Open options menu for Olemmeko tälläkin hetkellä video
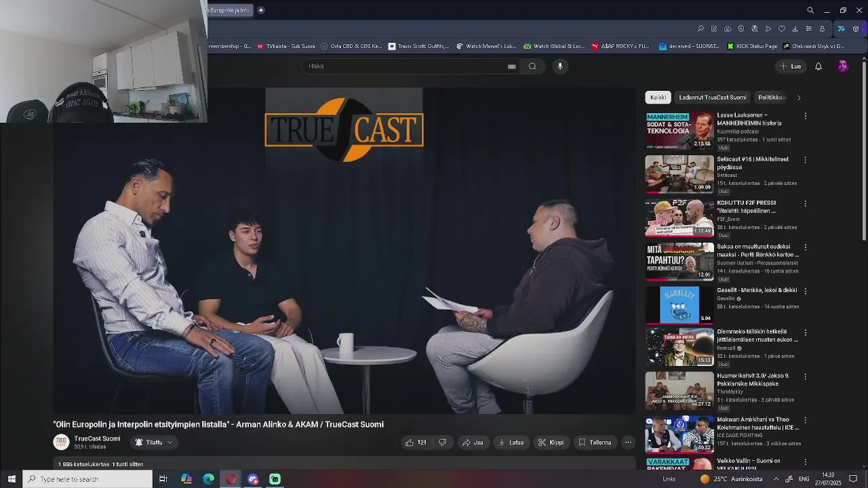The width and height of the screenshot is (868, 488). 805,332
